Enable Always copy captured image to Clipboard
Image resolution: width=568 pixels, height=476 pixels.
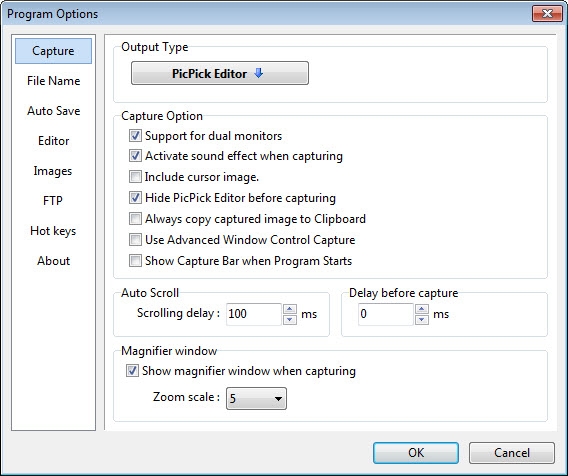tap(135, 219)
